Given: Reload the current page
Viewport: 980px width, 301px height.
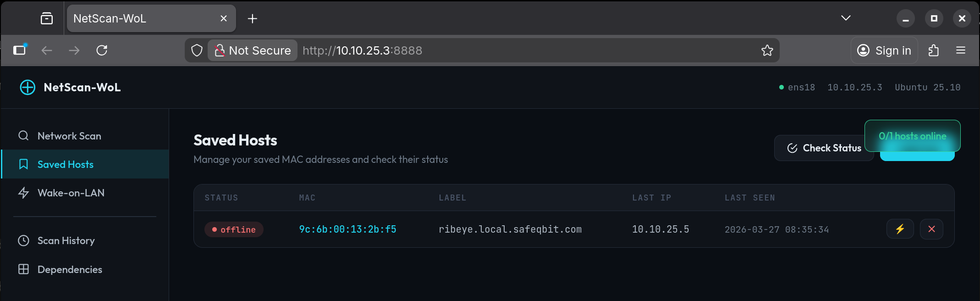Looking at the screenshot, I should [x=102, y=50].
